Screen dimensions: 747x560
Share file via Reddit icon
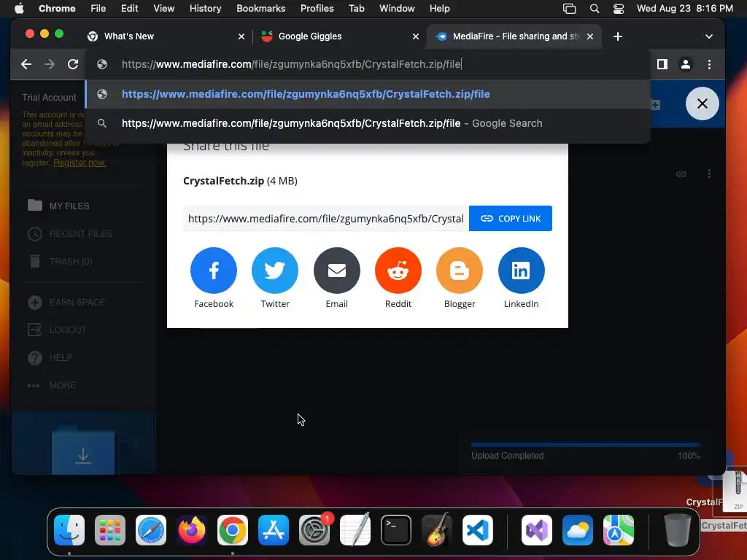(398, 270)
